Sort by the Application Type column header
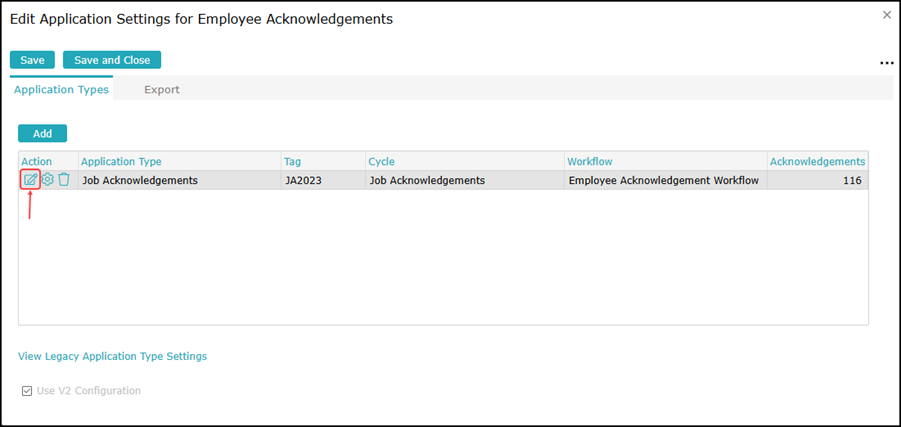 [121, 161]
